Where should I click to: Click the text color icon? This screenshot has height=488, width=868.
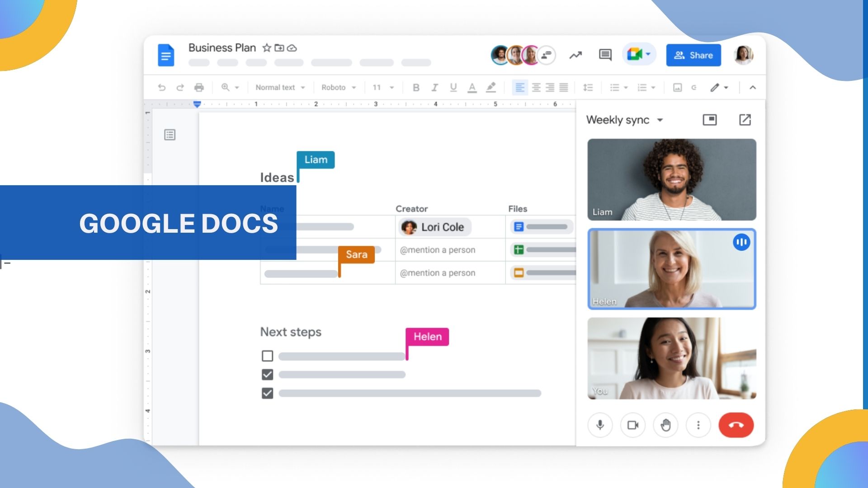tap(472, 88)
